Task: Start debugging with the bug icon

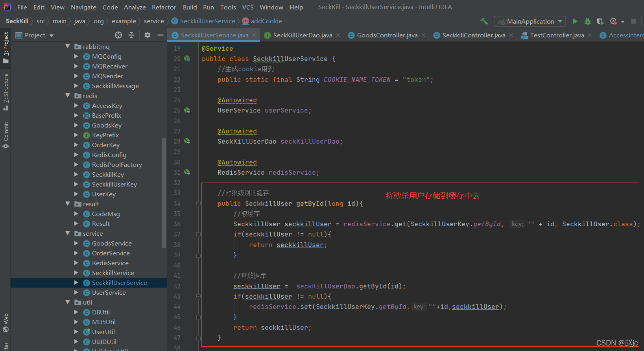Action: tap(587, 21)
